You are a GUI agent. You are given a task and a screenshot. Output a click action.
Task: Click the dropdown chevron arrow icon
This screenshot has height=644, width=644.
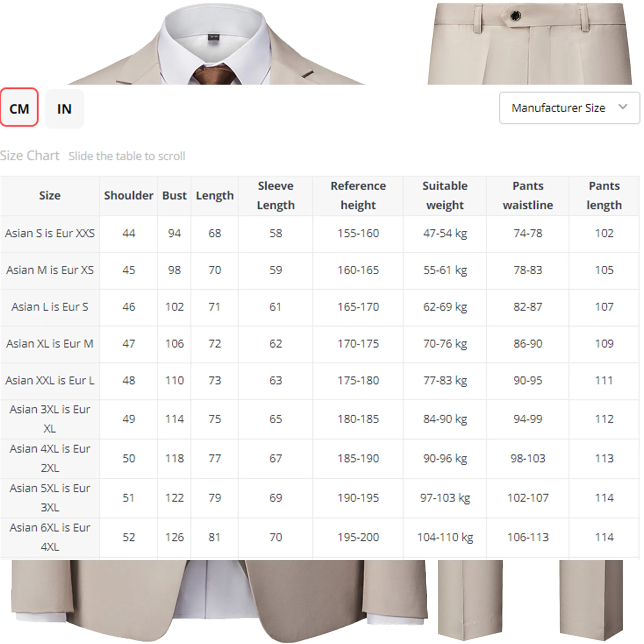622,107
